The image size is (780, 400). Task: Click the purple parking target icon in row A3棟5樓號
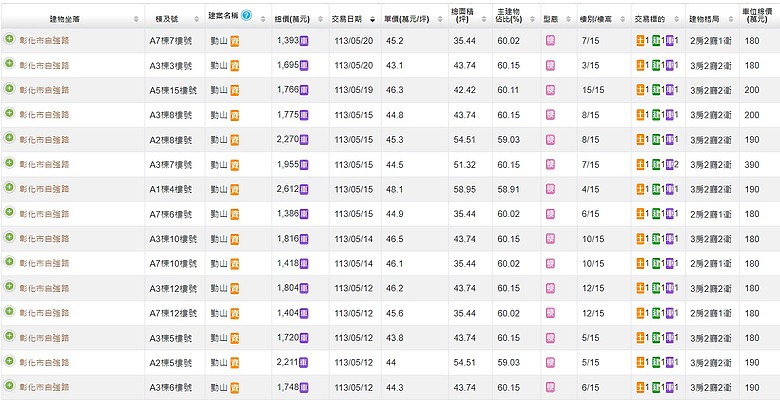670,338
